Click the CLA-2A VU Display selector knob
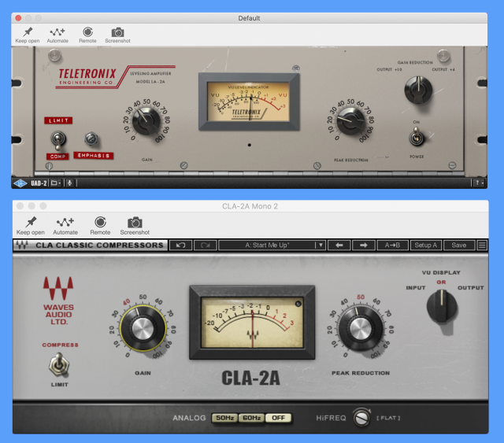The width and height of the screenshot is (504, 443). click(x=442, y=306)
